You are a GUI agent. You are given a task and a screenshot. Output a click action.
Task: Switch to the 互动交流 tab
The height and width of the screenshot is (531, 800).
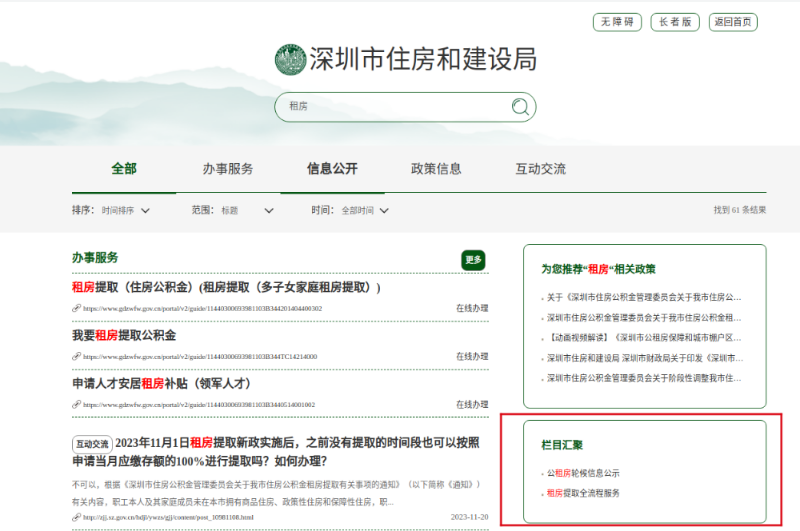(540, 169)
